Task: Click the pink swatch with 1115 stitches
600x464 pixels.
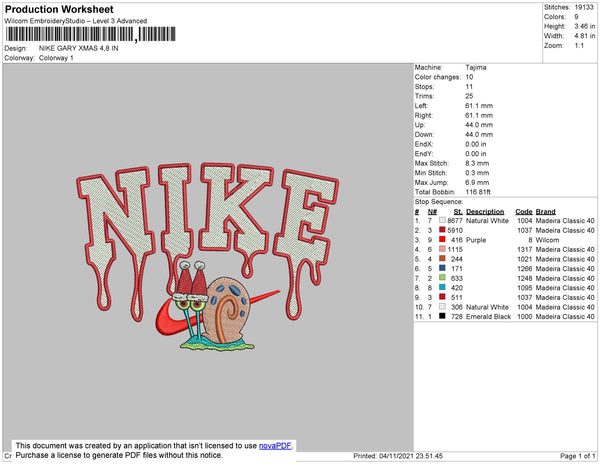Action: [442, 249]
